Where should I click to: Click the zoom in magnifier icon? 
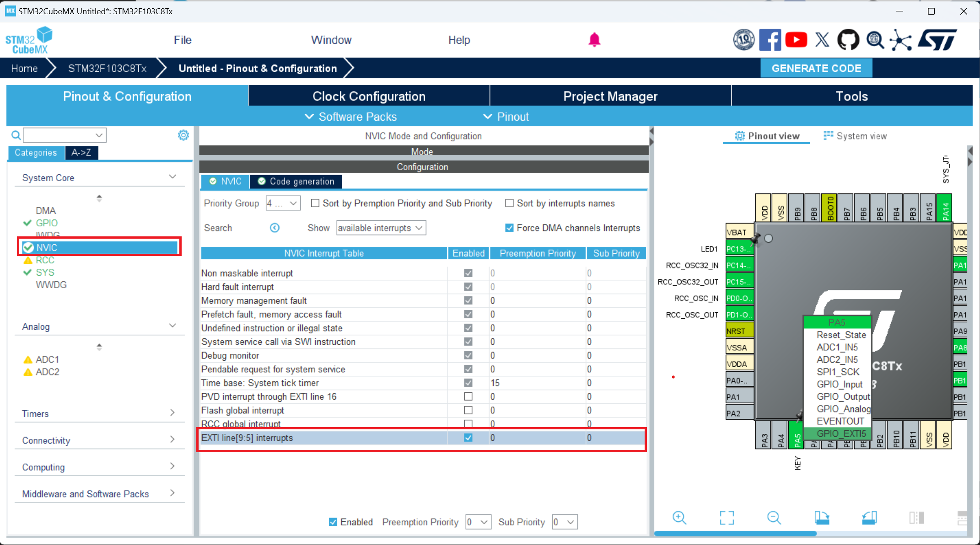[x=679, y=518]
